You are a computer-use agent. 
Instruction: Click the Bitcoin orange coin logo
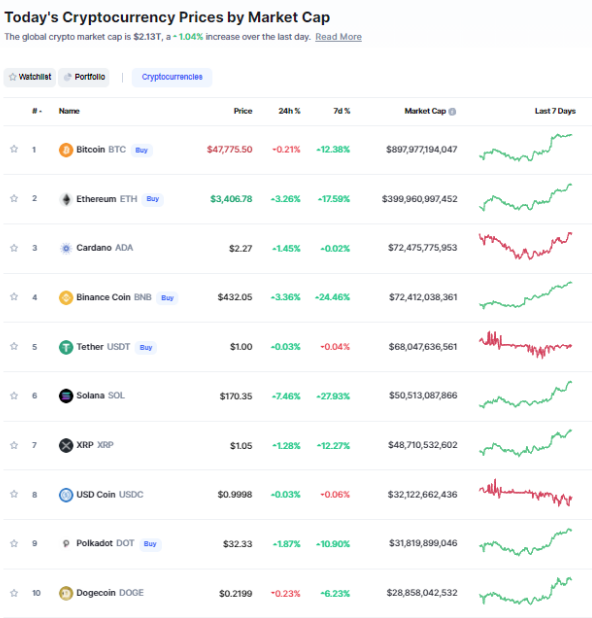(66, 150)
